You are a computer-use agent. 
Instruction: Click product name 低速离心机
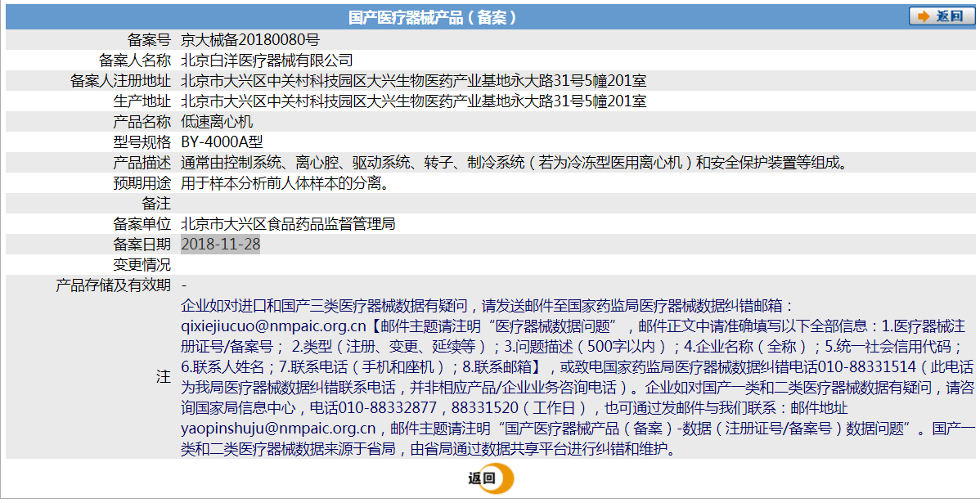point(217,122)
